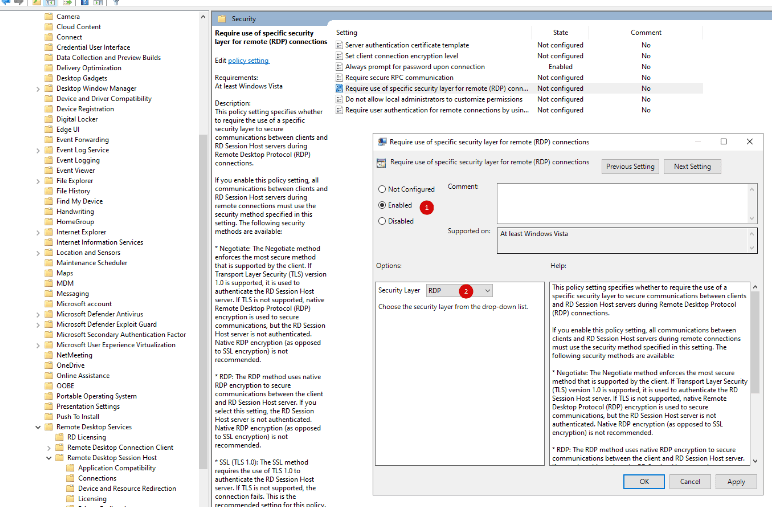
Task: Click the Next Setting button
Action: [692, 166]
